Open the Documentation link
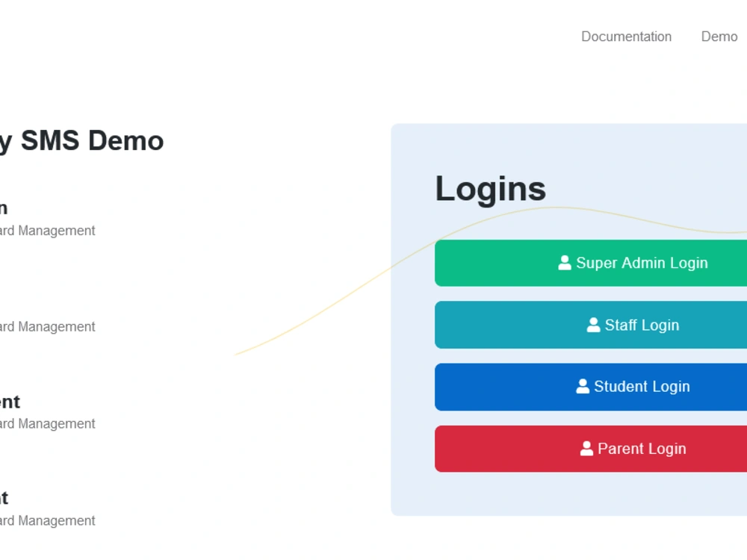 tap(626, 37)
